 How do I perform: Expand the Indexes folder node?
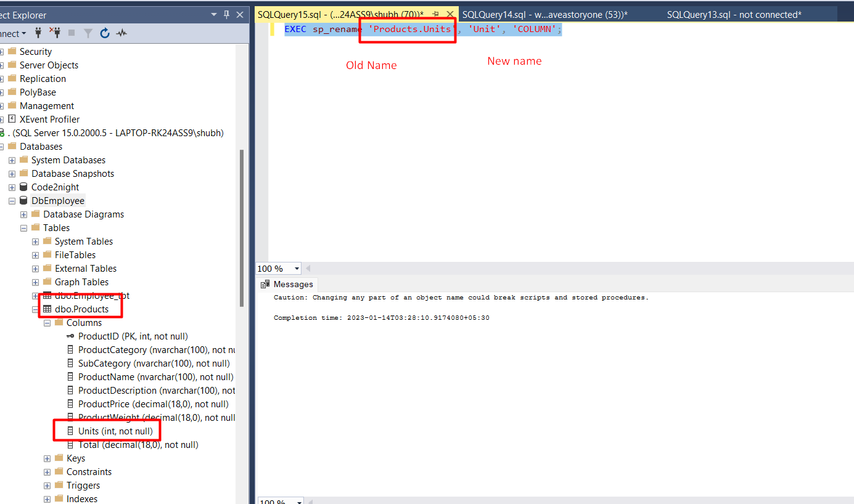[x=47, y=499]
